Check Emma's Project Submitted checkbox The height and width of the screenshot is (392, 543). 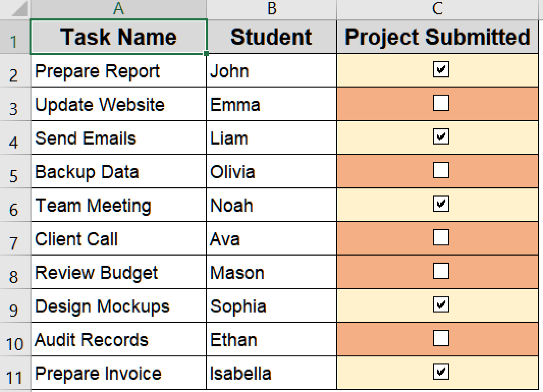click(x=441, y=103)
